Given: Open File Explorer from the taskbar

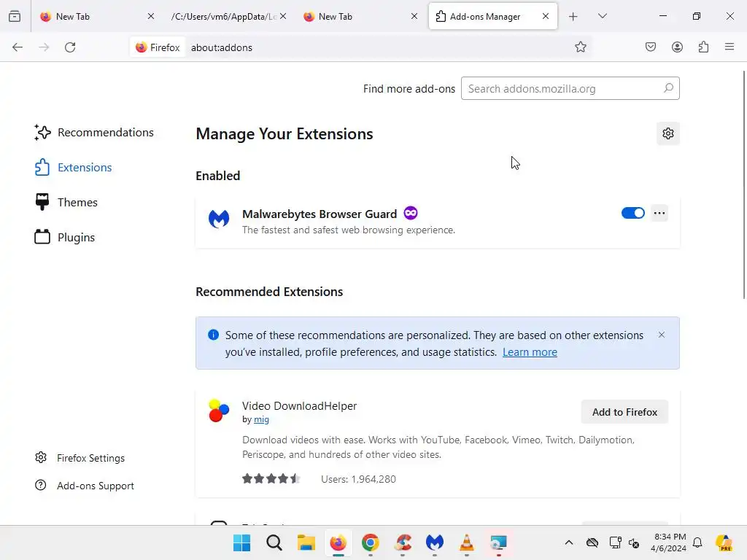Looking at the screenshot, I should tap(306, 542).
